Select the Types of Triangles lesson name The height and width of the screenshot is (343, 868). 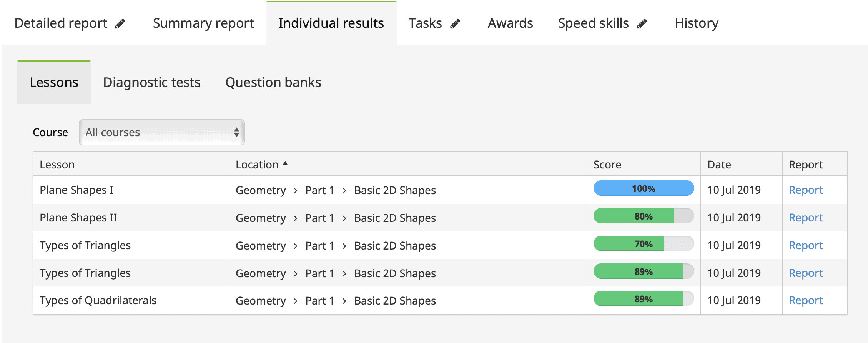click(85, 245)
